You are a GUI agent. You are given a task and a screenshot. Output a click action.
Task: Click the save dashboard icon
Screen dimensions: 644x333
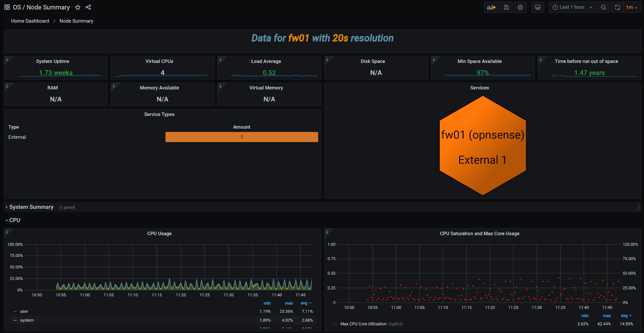pos(506,7)
